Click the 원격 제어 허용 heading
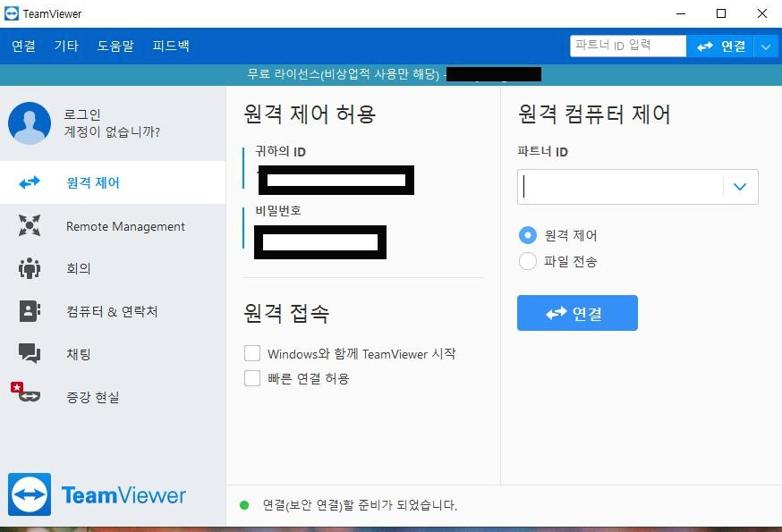Image resolution: width=782 pixels, height=532 pixels. (310, 114)
